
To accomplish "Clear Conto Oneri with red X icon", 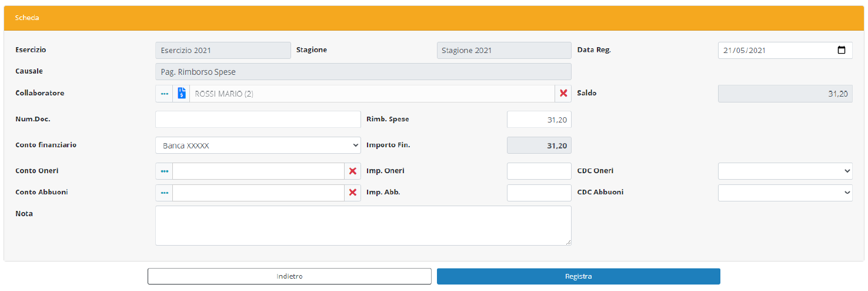I will [x=353, y=171].
